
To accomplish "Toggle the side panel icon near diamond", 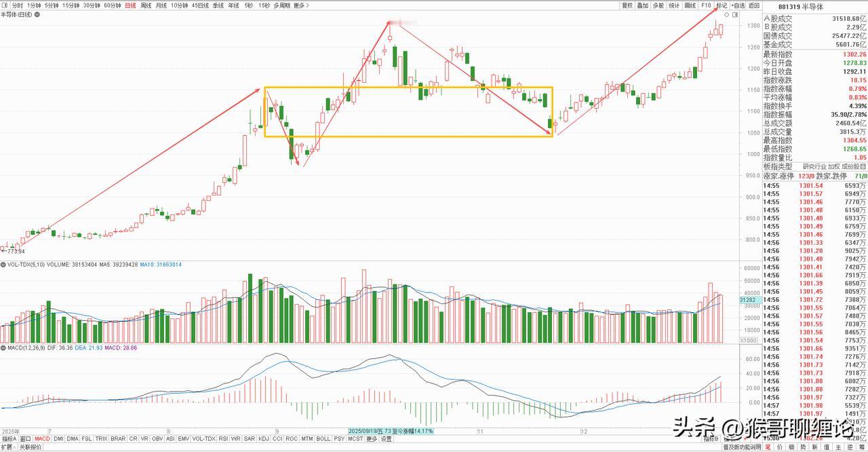I will point(736,15).
